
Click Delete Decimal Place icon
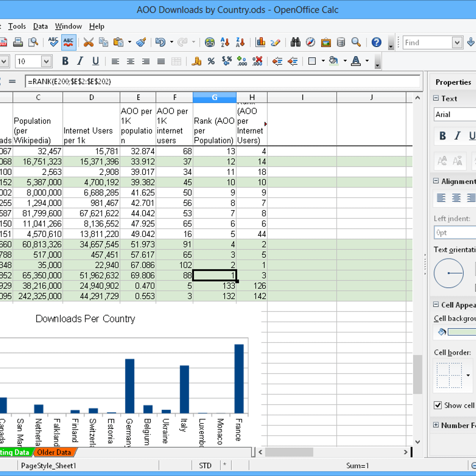pyautogui.click(x=257, y=61)
